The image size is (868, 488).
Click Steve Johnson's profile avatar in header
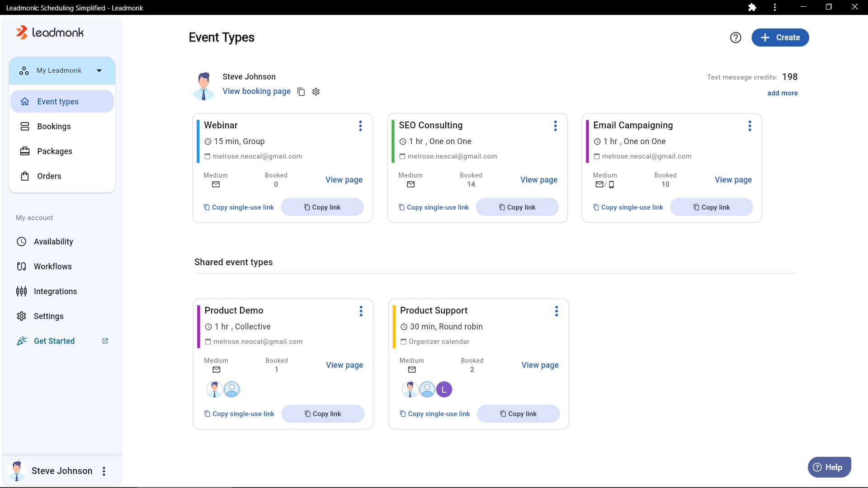pyautogui.click(x=203, y=86)
